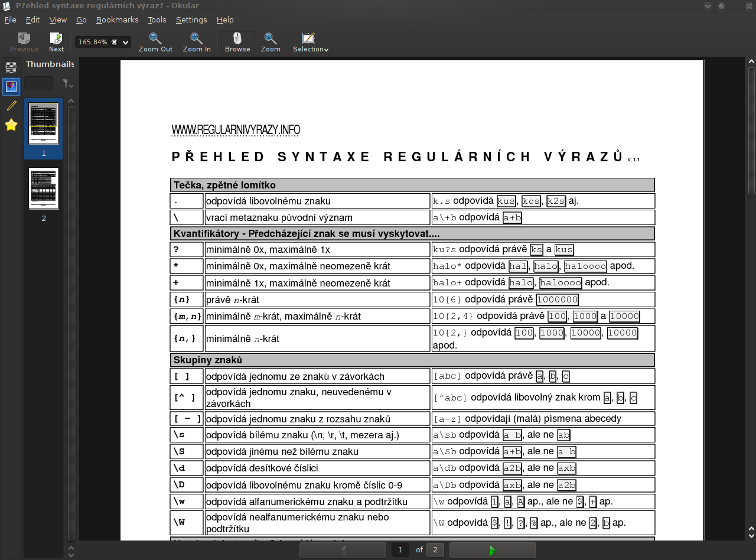The width and height of the screenshot is (756, 560).
Task: Click the text 'vrací metaznaku původní význam'
Action: coord(279,217)
